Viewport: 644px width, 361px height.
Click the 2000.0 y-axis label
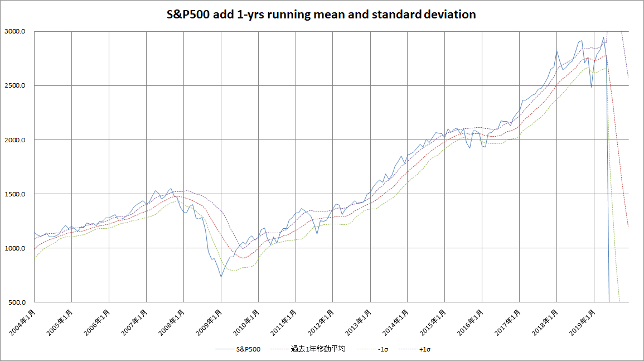click(x=15, y=140)
